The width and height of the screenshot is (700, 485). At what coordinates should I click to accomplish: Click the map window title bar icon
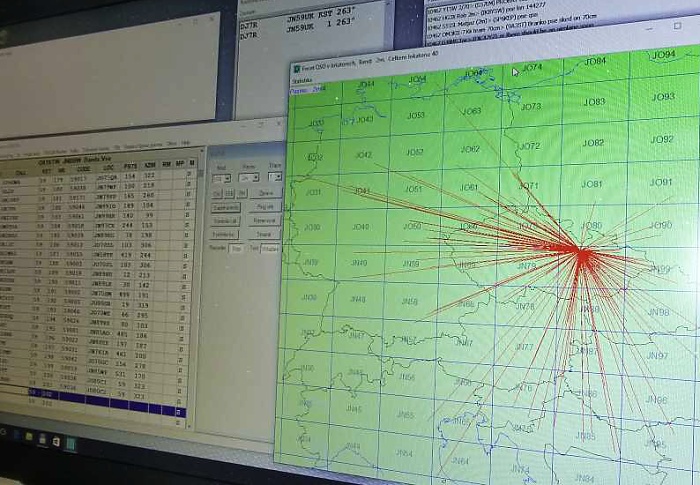click(x=296, y=69)
